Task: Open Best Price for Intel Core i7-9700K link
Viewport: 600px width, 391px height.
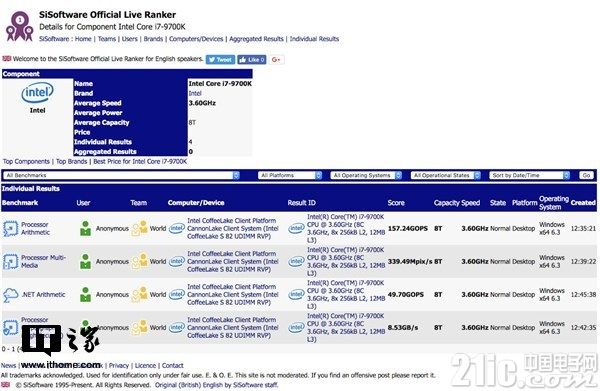Action: tap(140, 161)
